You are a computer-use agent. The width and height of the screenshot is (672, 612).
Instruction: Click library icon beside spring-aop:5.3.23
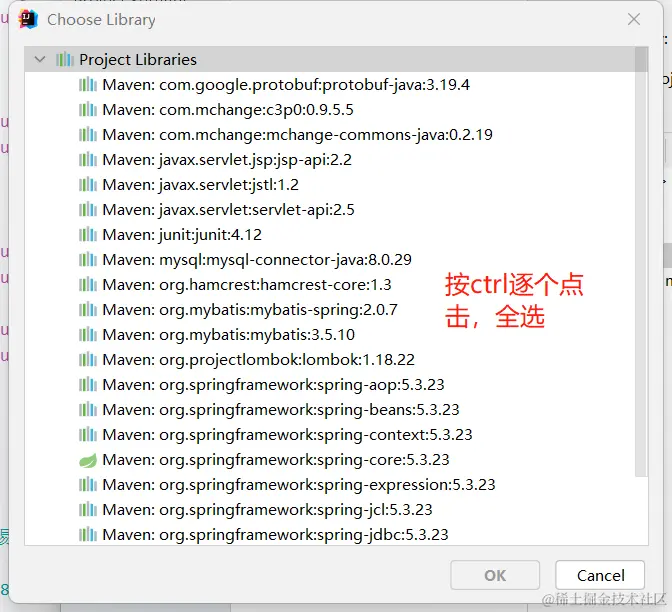click(x=88, y=384)
